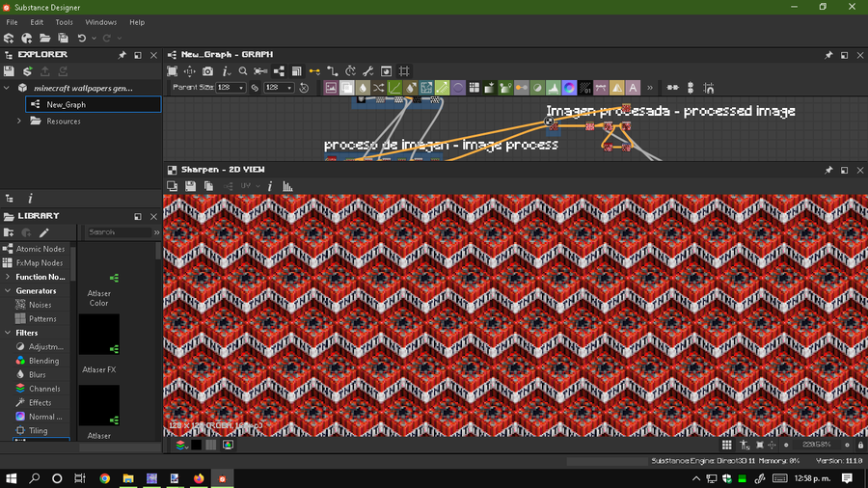
Task: Toggle the 2D view zoom lock
Action: coord(861,445)
